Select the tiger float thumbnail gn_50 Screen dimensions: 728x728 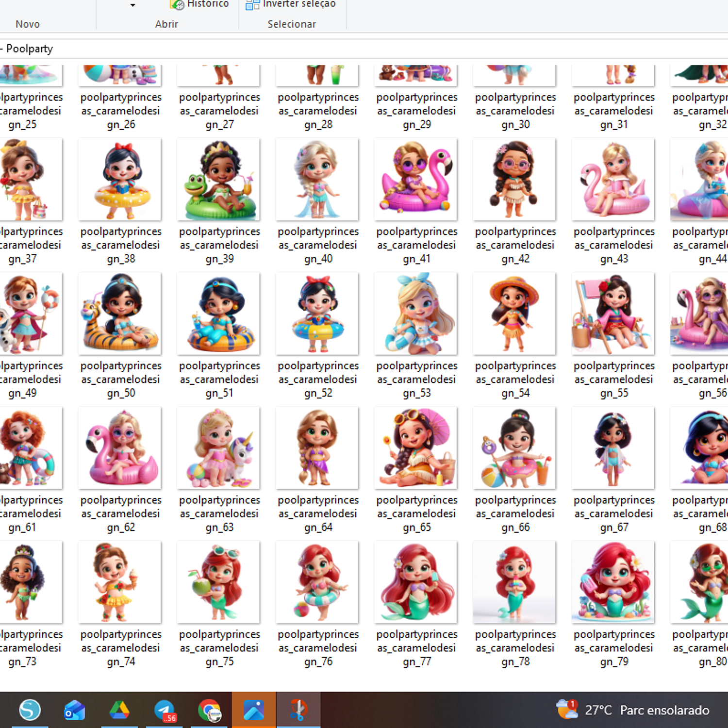(120, 314)
